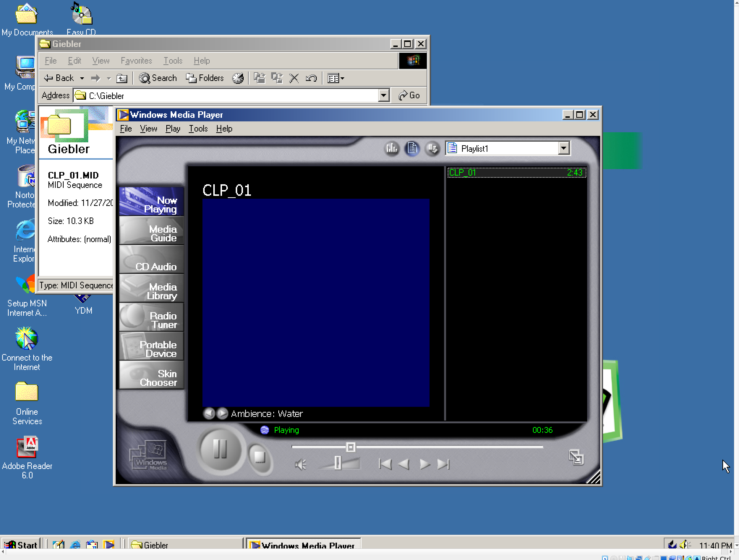Open the Portable Device tab
The width and height of the screenshot is (739, 560).
click(151, 346)
